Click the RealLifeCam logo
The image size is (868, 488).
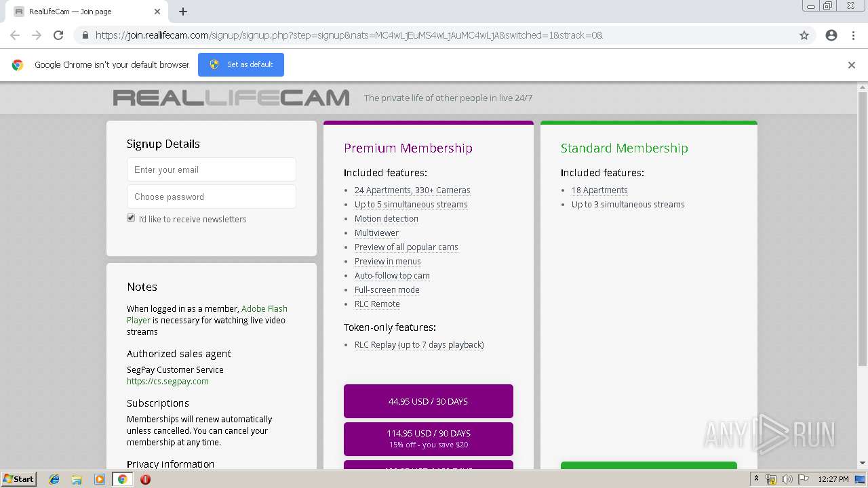click(231, 98)
